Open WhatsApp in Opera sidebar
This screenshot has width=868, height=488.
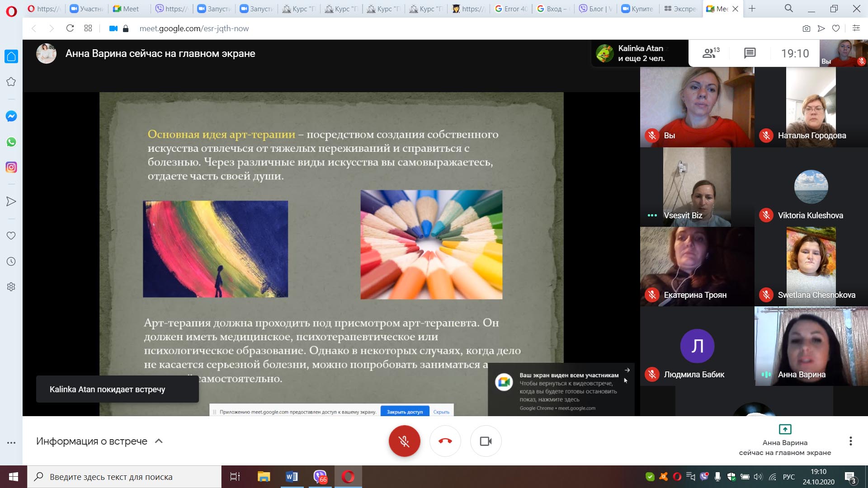click(x=11, y=142)
